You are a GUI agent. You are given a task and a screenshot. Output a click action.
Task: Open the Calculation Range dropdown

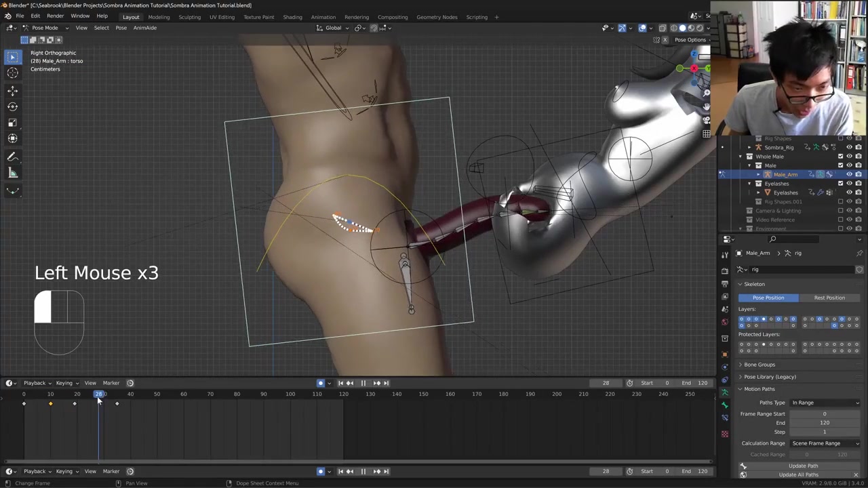tap(825, 443)
